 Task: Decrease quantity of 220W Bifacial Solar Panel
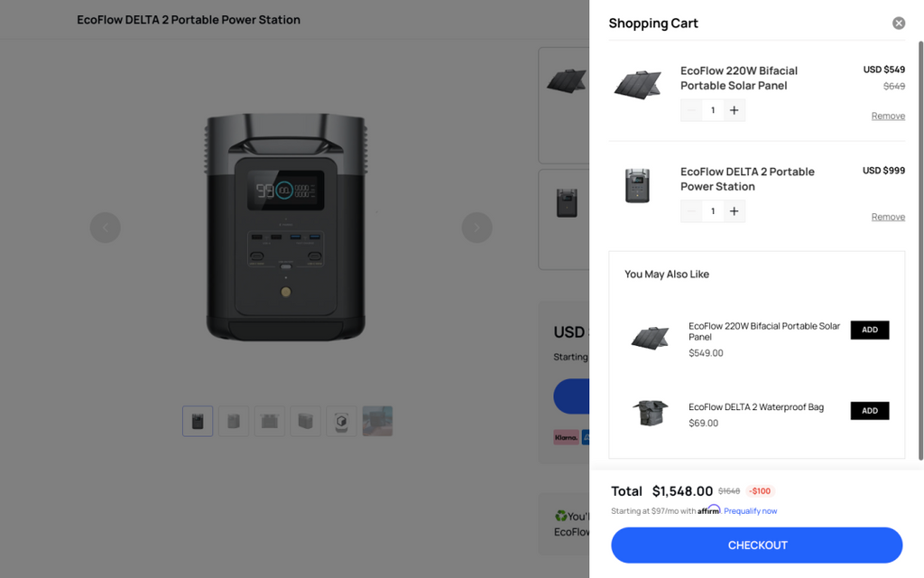click(x=692, y=110)
